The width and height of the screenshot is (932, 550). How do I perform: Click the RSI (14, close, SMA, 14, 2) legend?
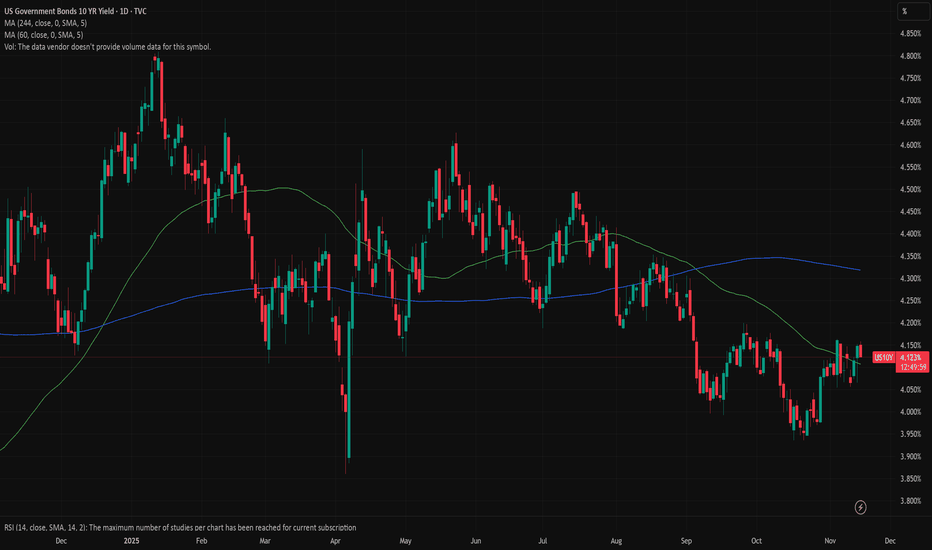coord(178,527)
